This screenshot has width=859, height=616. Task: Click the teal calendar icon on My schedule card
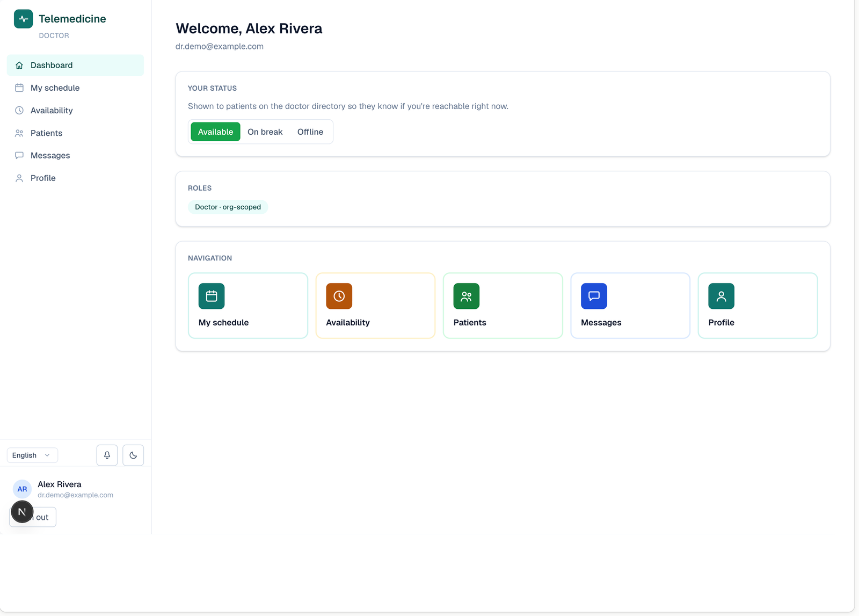212,296
